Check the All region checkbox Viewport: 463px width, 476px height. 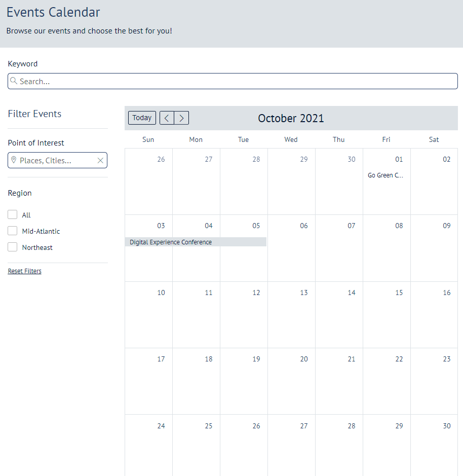(12, 214)
